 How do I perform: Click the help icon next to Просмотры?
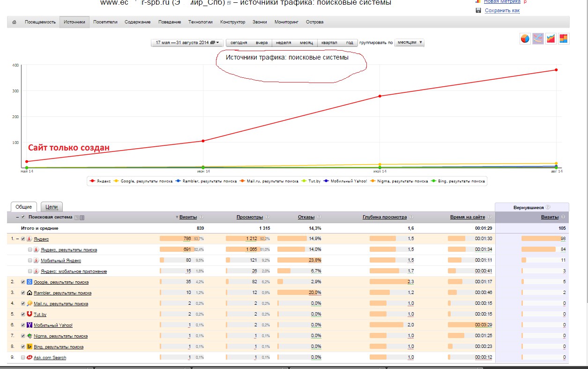click(x=268, y=217)
